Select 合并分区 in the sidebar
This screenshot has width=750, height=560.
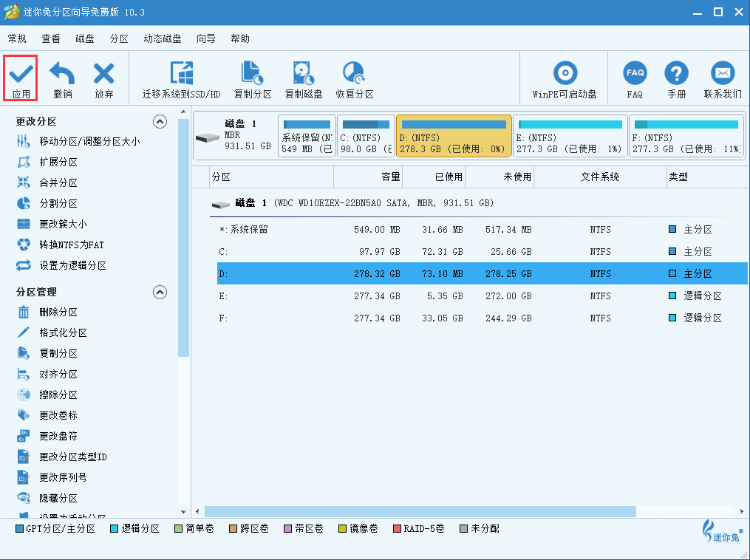coord(58,182)
